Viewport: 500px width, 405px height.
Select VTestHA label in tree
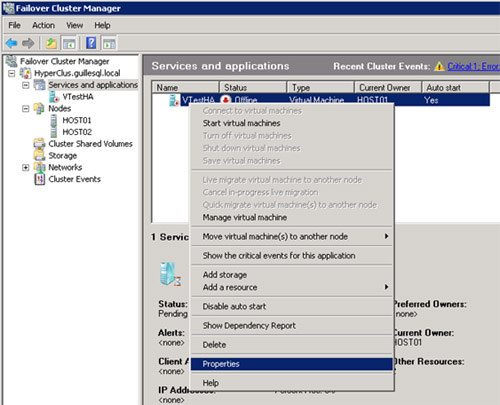pos(78,97)
